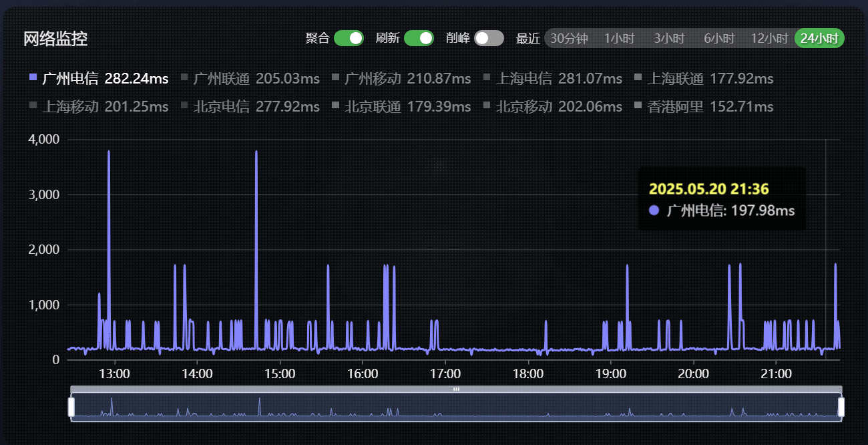This screenshot has width=868, height=445.
Task: Switch to the 6小时 time range
Action: 719,38
